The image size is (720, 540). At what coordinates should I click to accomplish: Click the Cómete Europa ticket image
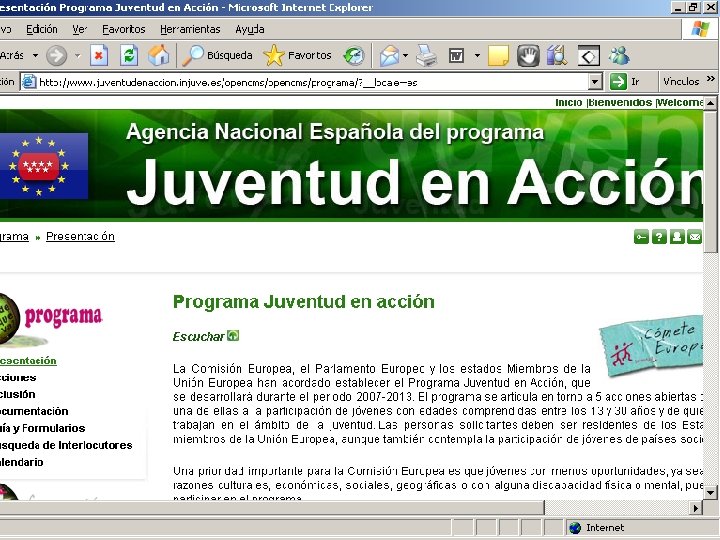click(x=651, y=345)
